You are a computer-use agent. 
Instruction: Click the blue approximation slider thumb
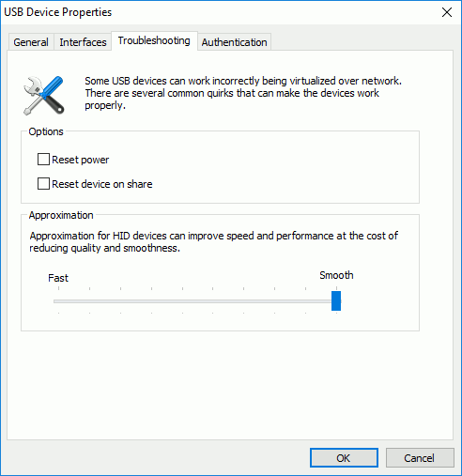pyautogui.click(x=336, y=300)
